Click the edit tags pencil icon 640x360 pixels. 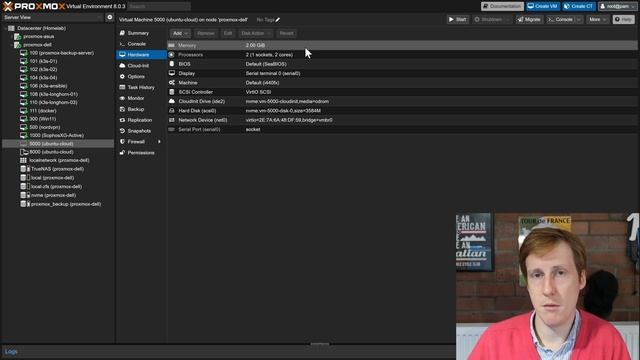click(x=278, y=20)
